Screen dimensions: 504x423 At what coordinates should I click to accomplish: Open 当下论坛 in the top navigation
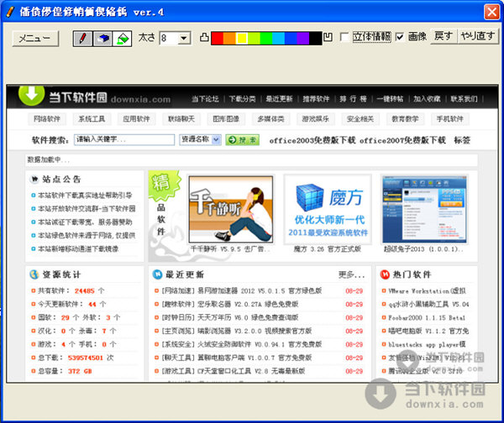(x=205, y=99)
